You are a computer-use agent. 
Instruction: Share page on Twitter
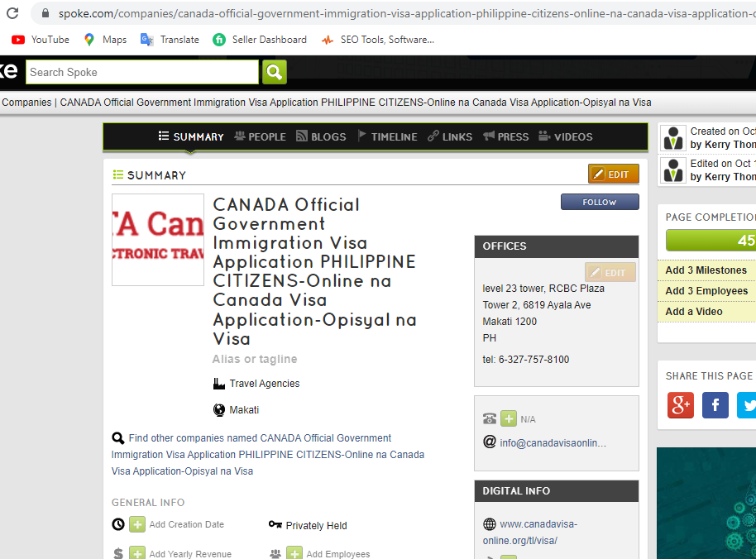point(746,405)
